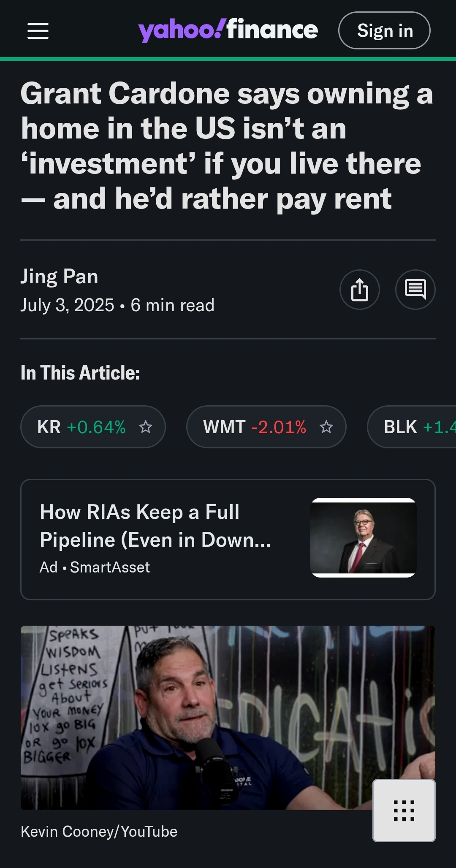Open the article comments icon
Image resolution: width=456 pixels, height=868 pixels.
(x=415, y=290)
